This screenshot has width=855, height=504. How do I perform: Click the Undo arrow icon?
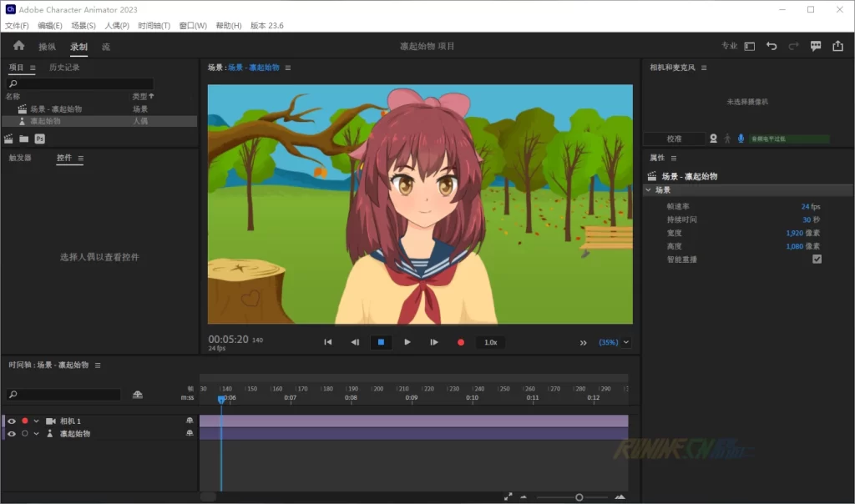[x=772, y=46]
